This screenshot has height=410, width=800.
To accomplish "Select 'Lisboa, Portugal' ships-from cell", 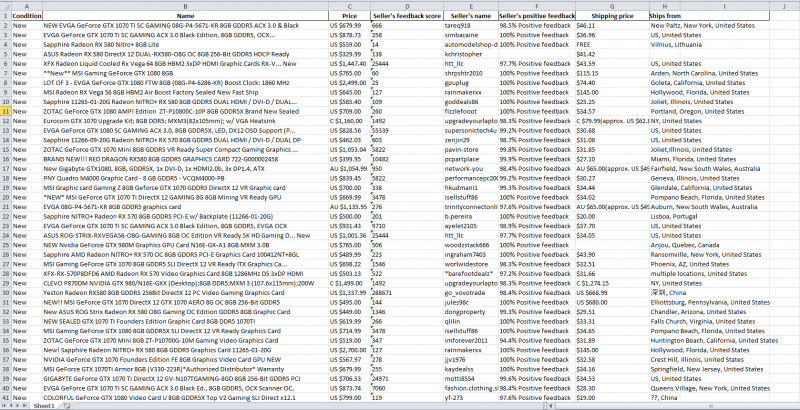I will pyautogui.click(x=664, y=216).
